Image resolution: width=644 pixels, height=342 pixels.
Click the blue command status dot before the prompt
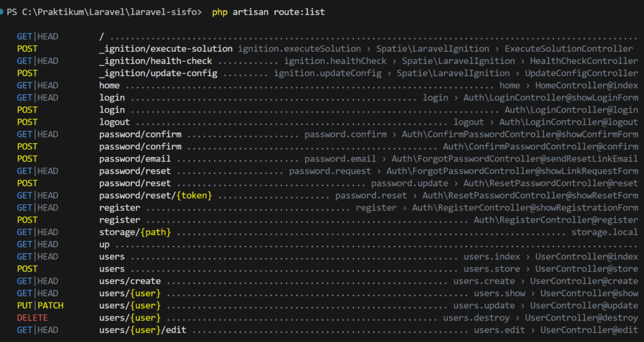[x=3, y=12]
